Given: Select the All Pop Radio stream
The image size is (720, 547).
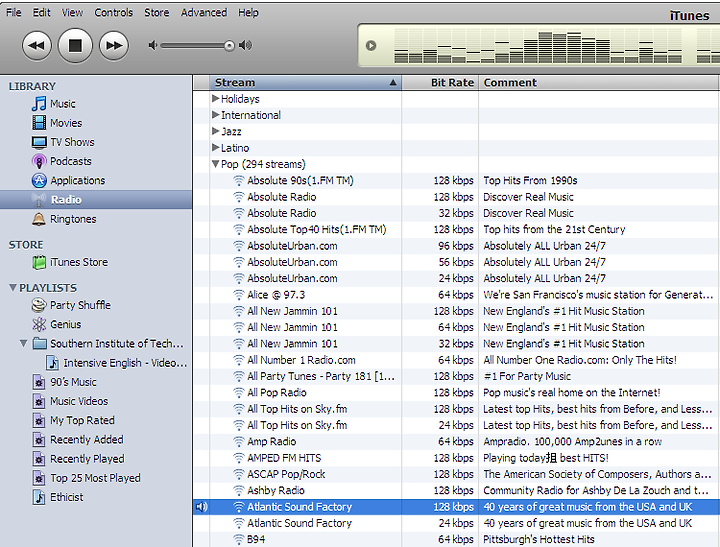Looking at the screenshot, I should [456, 393].
